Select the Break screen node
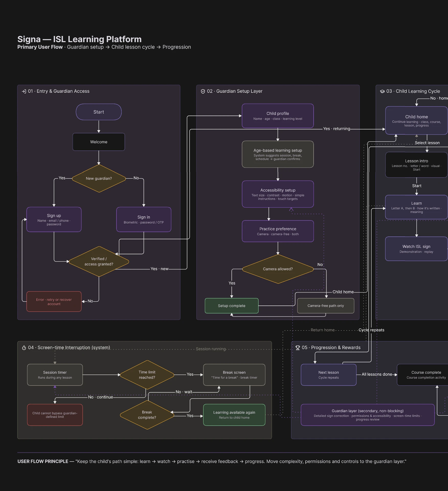The width and height of the screenshot is (448, 491). (x=234, y=375)
